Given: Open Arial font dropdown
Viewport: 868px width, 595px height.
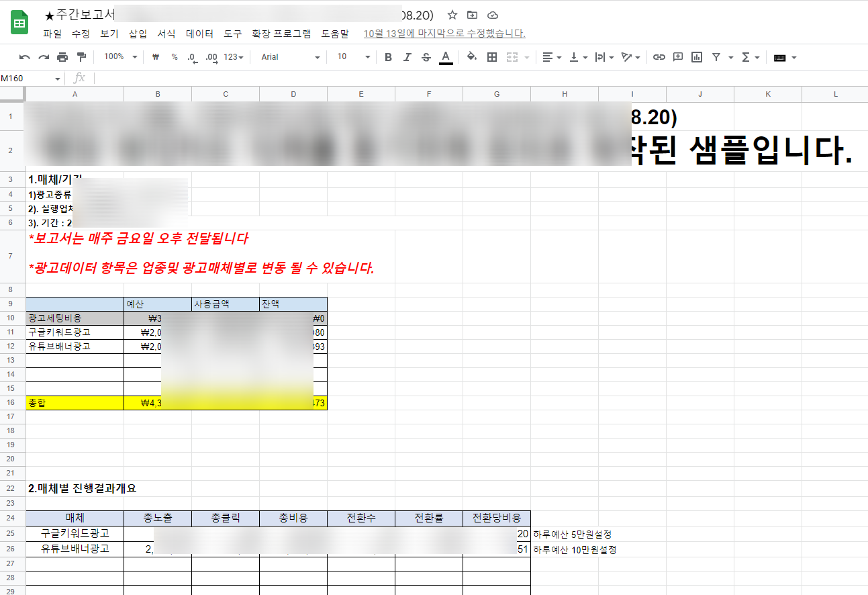Looking at the screenshot, I should pyautogui.click(x=291, y=57).
